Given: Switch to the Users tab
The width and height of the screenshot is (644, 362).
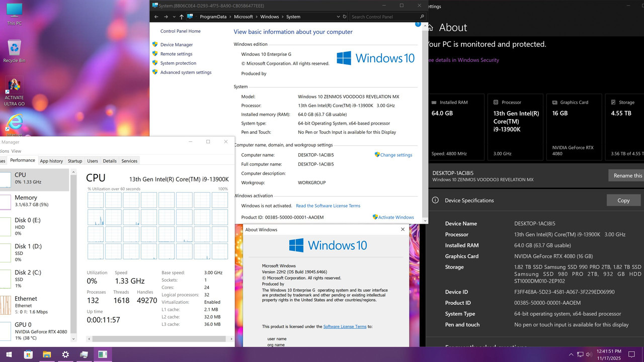Looking at the screenshot, I should (93, 161).
